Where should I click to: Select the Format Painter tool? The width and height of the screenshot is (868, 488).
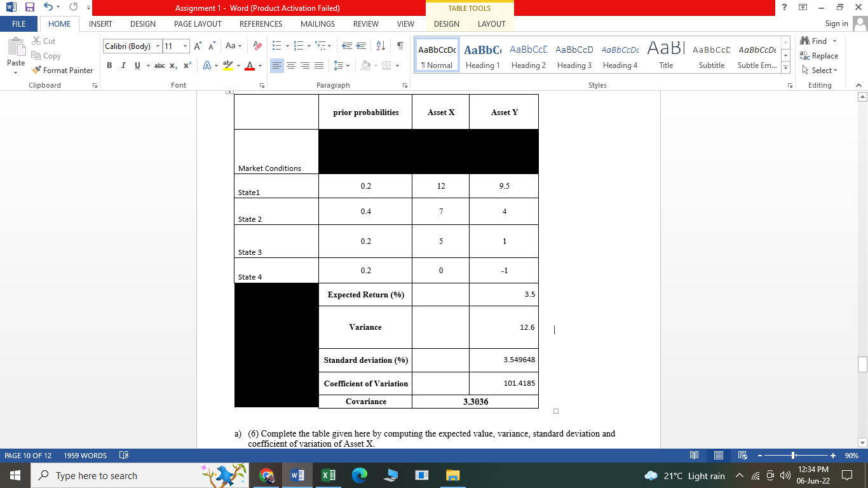coord(62,70)
